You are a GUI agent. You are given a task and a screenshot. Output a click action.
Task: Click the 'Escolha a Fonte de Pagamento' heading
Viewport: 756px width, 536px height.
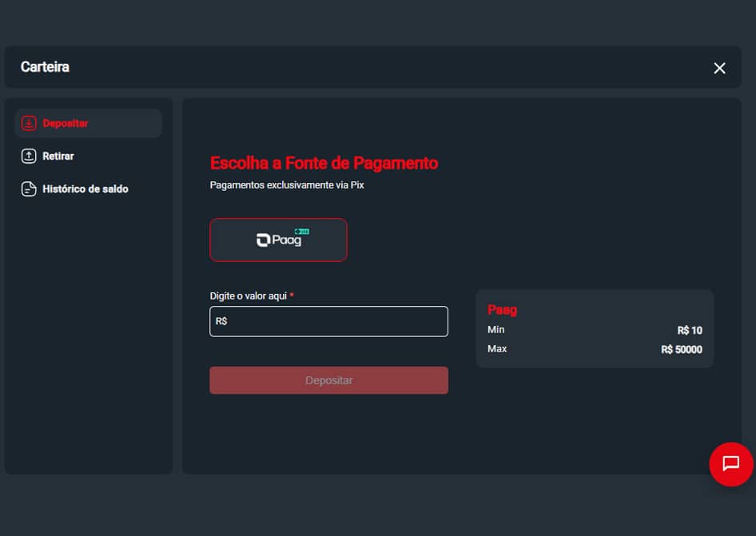(324, 163)
